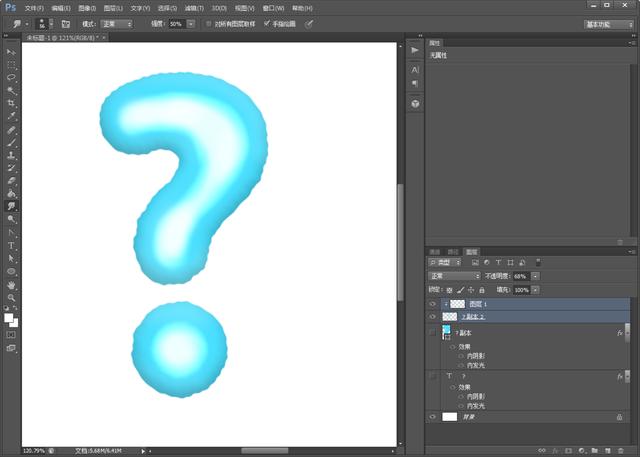Open the 文件(F) menu

click(34, 8)
